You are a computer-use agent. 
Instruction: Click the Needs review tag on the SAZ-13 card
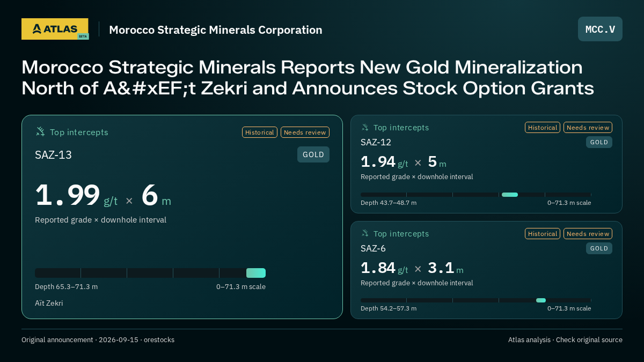click(305, 132)
